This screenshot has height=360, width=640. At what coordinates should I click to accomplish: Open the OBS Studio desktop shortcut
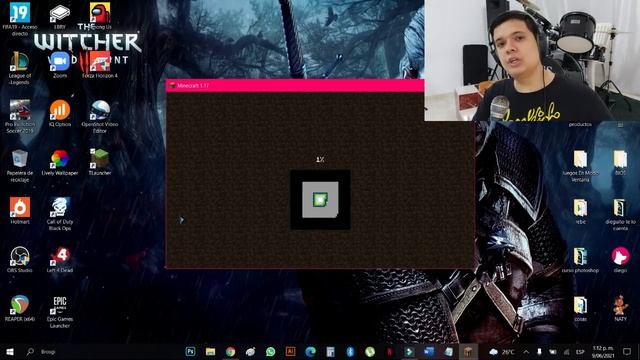(x=20, y=260)
